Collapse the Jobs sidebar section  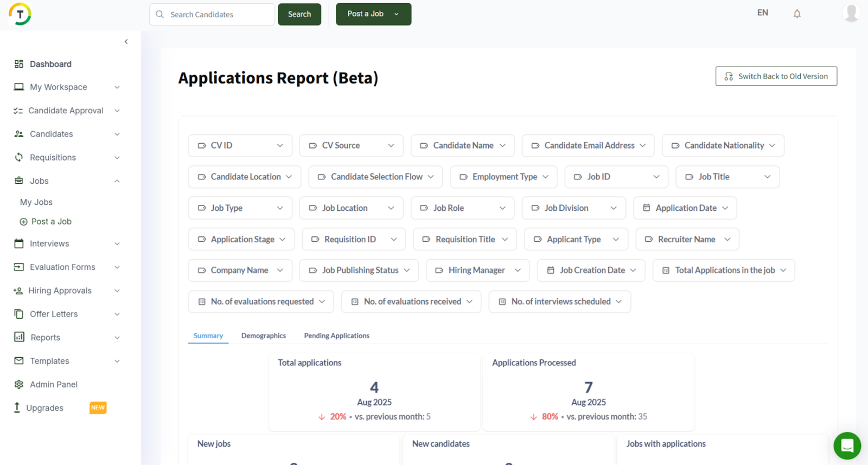click(x=117, y=181)
